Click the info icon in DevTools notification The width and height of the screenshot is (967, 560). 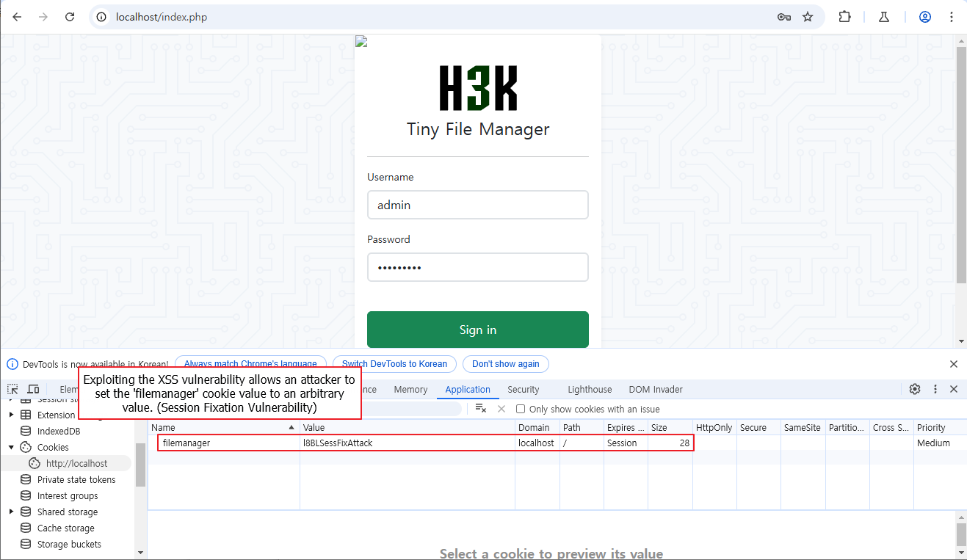12,364
